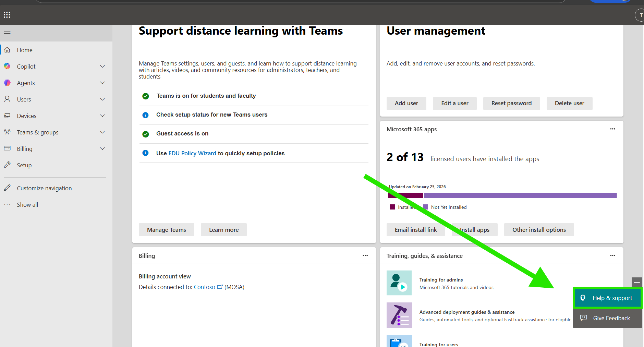The height and width of the screenshot is (347, 644).
Task: Click the Agents icon in the sidebar
Action: pos(7,83)
